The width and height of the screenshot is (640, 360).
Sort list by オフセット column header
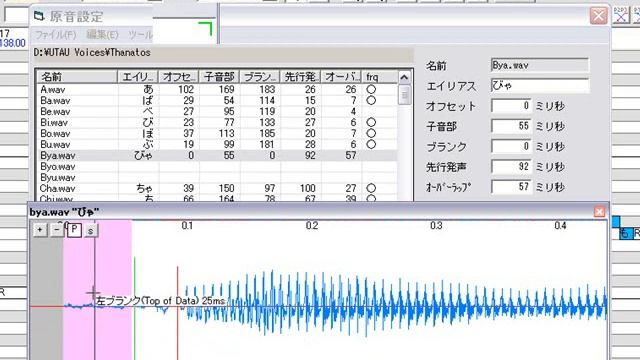pyautogui.click(x=179, y=77)
